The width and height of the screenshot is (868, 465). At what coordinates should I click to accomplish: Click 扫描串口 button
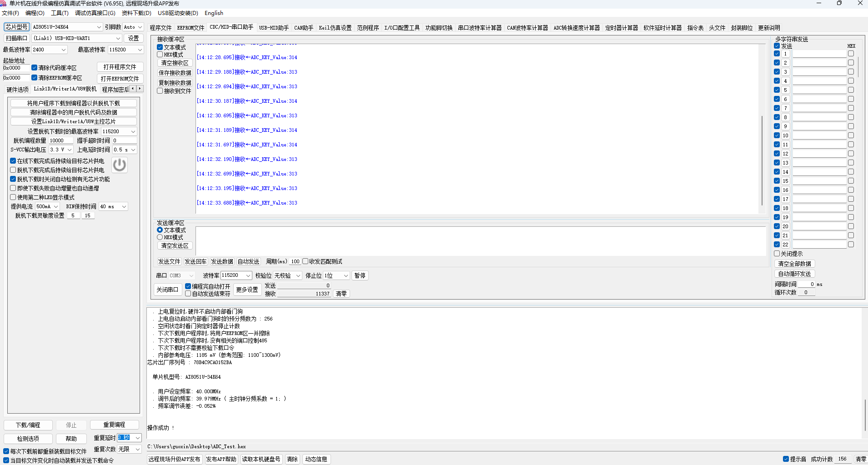pyautogui.click(x=17, y=38)
